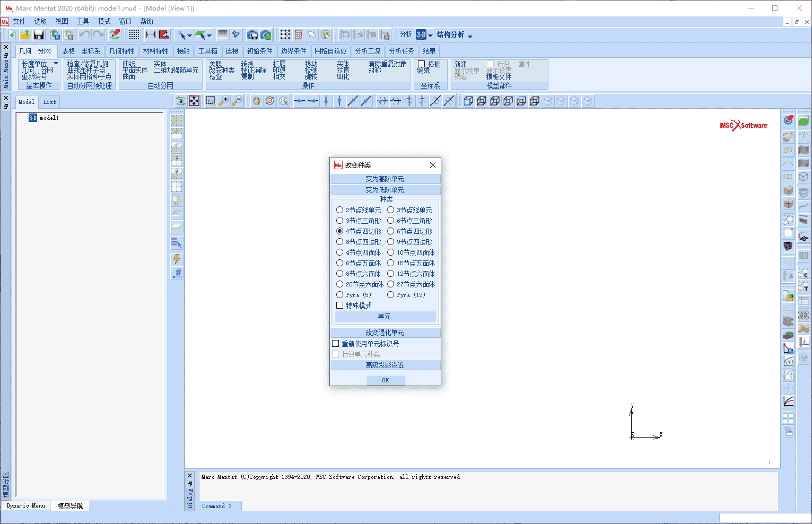Switch to the 结果 tab
The width and height of the screenshot is (812, 524).
[x=430, y=51]
